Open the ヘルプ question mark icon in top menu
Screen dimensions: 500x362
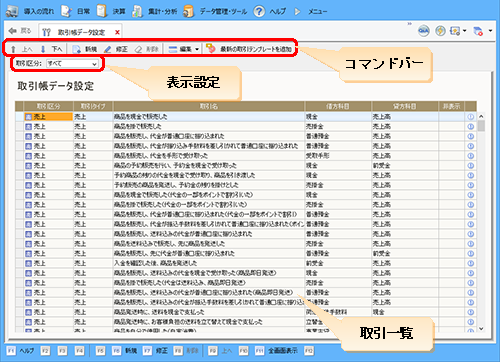pyautogui.click(x=259, y=11)
